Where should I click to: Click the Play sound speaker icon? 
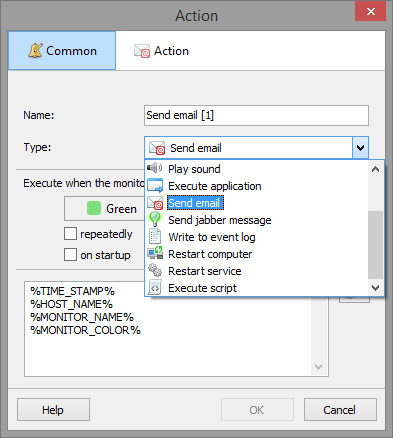coord(155,168)
